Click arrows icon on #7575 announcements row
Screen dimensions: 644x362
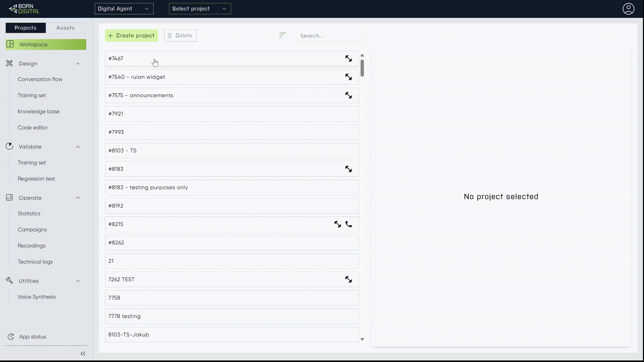[348, 96]
